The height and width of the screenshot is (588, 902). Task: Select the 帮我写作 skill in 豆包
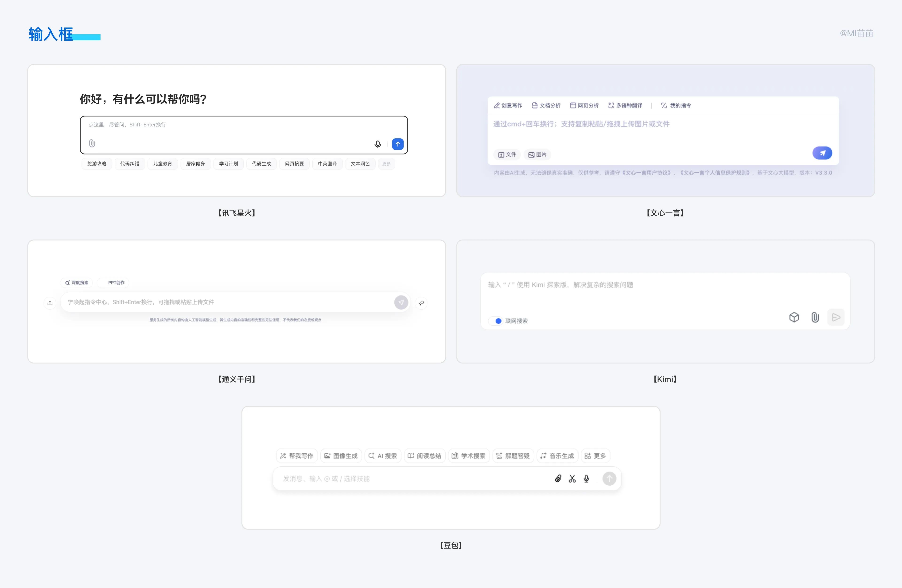pos(297,456)
